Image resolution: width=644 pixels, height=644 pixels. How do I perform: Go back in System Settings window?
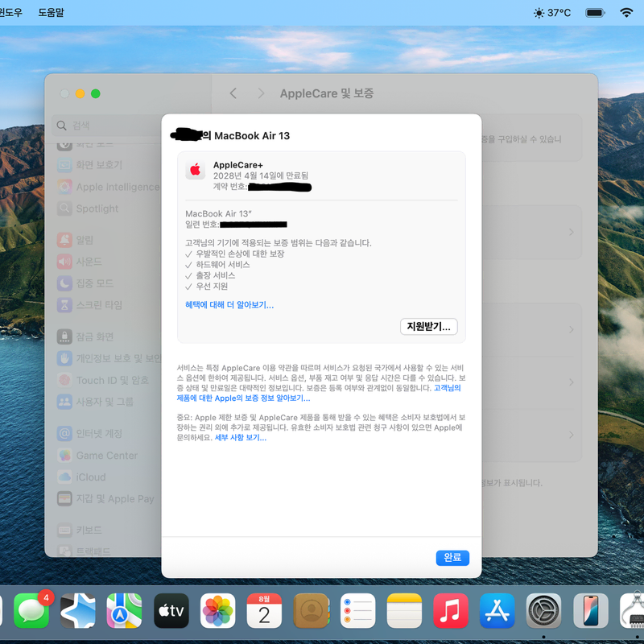233,93
